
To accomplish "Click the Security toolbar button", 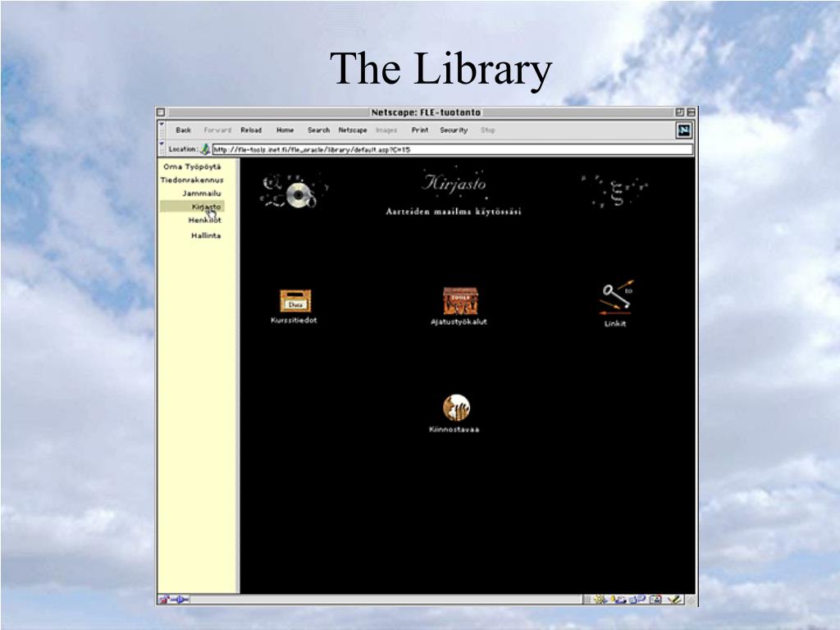I will [x=454, y=130].
